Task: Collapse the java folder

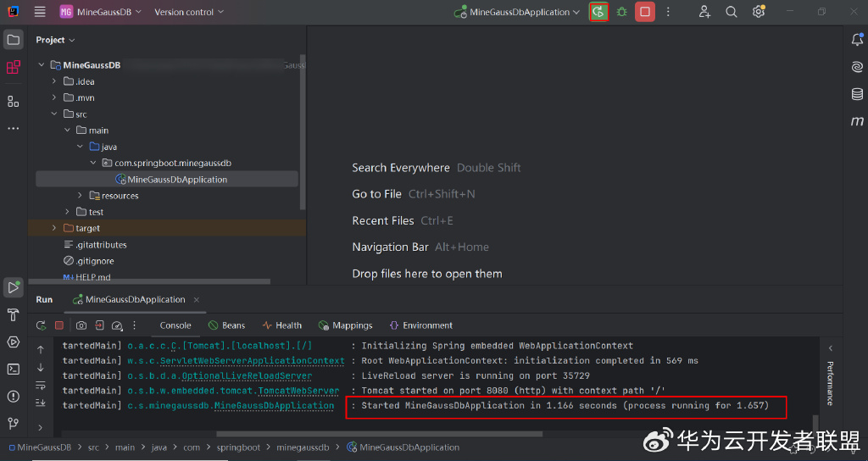Action: click(x=80, y=147)
